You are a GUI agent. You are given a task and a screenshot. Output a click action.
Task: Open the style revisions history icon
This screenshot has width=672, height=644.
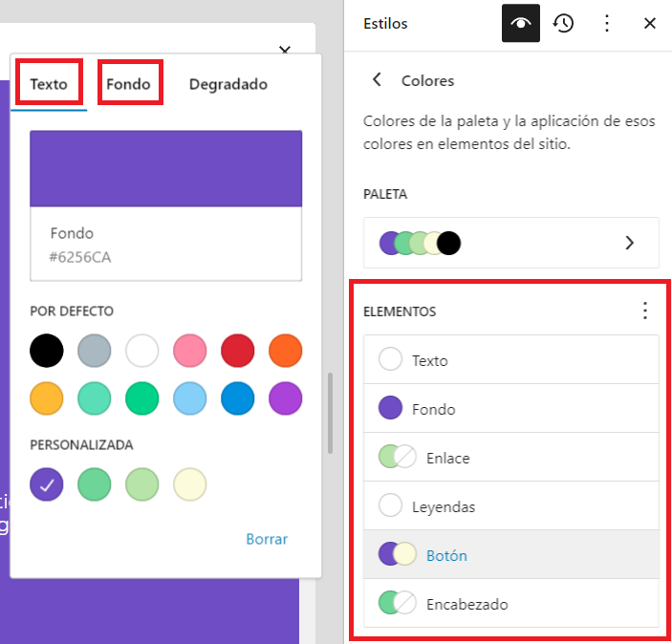[564, 24]
